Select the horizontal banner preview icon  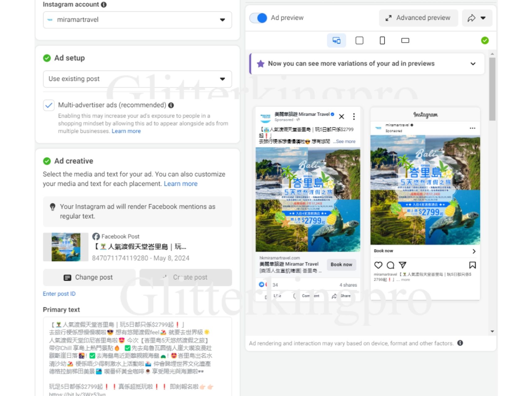[405, 40]
